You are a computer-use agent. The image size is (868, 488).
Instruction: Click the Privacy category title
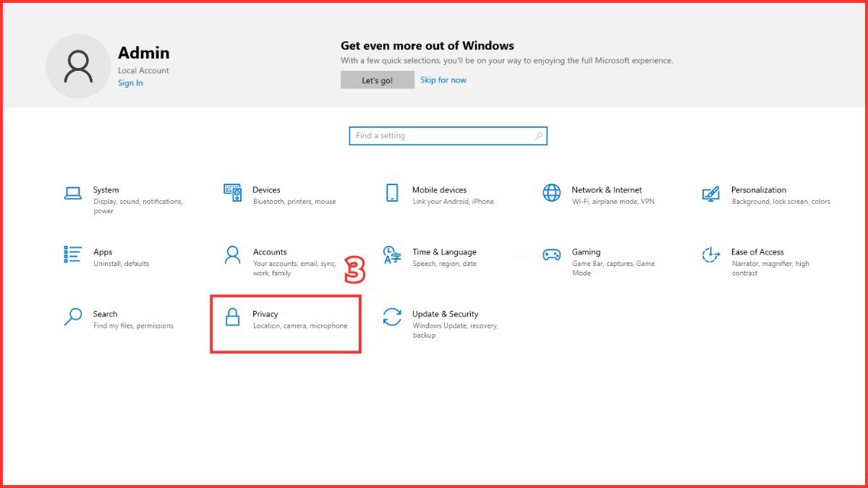click(265, 314)
